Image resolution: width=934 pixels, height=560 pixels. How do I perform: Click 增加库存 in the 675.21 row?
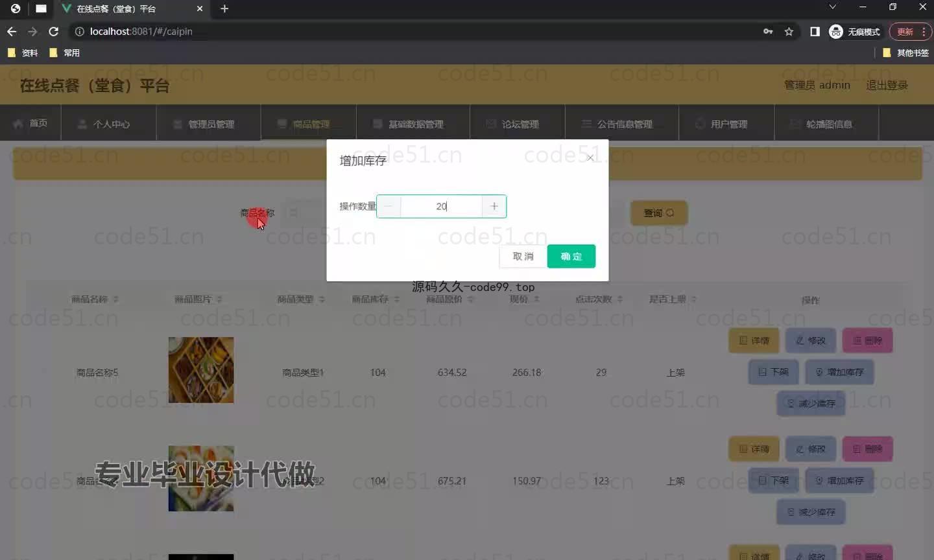point(839,480)
